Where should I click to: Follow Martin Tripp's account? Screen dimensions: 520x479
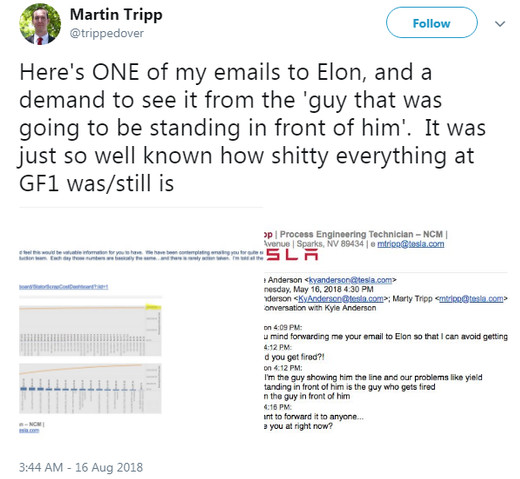point(432,23)
